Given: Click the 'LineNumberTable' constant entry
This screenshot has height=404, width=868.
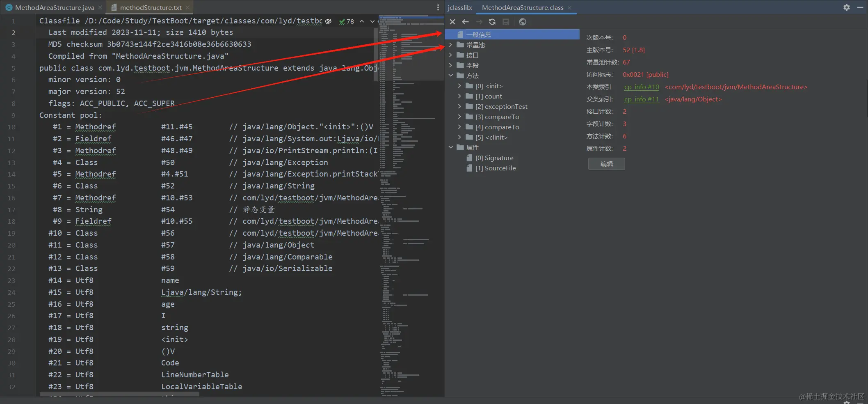Looking at the screenshot, I should (x=195, y=375).
